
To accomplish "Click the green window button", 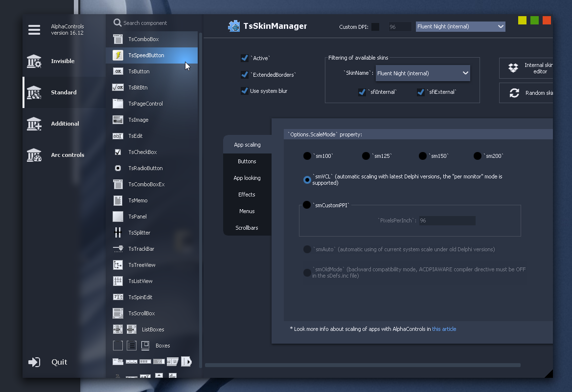I will tap(534, 21).
